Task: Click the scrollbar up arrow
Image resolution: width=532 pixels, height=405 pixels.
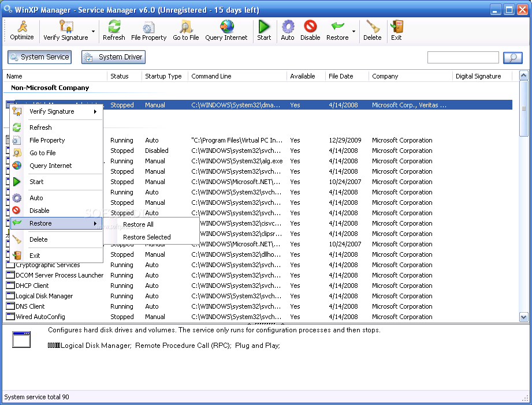Action: 523,76
